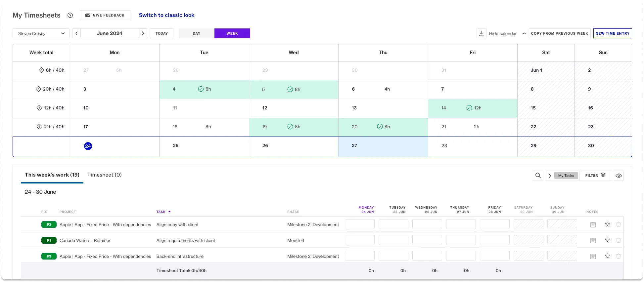Switch to DAY view
The height and width of the screenshot is (282, 644).
(197, 33)
